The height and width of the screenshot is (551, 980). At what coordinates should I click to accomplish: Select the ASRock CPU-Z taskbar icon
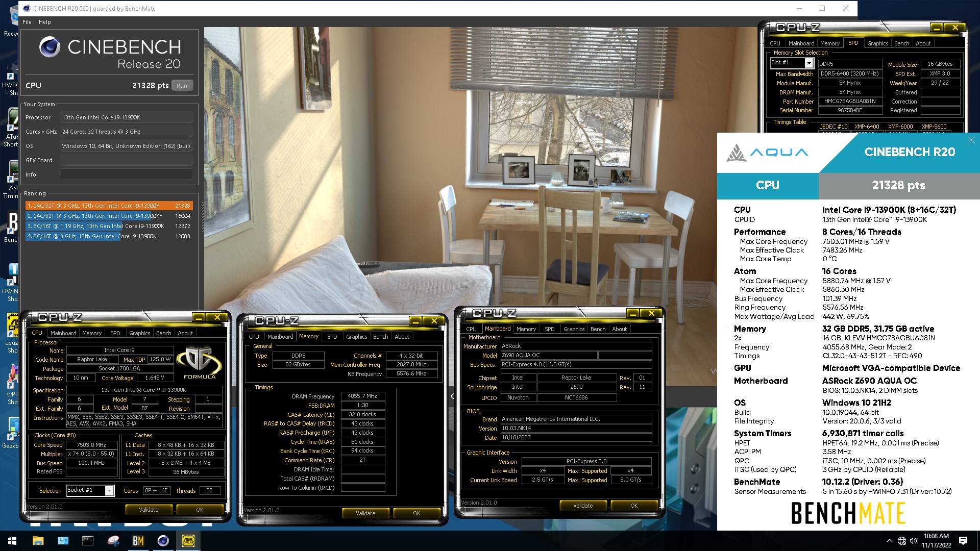[188, 541]
